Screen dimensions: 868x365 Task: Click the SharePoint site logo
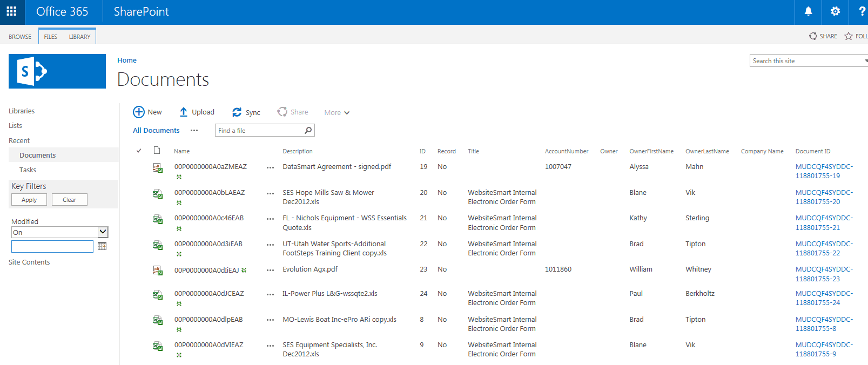[57, 71]
